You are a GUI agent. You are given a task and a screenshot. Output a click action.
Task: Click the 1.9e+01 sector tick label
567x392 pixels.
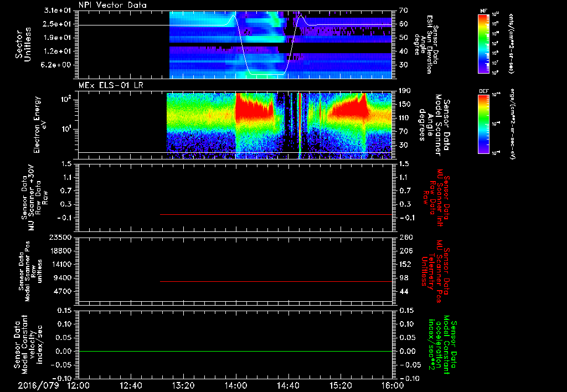pyautogui.click(x=58, y=38)
